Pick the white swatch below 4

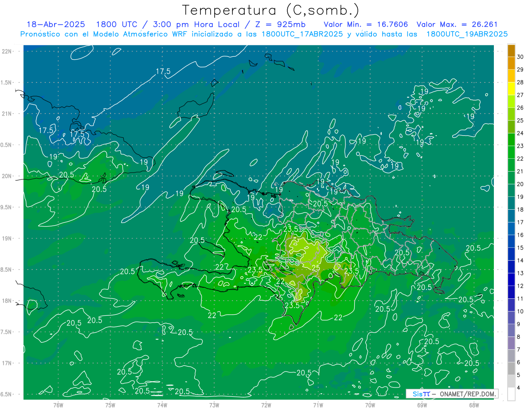pyautogui.click(x=512, y=394)
